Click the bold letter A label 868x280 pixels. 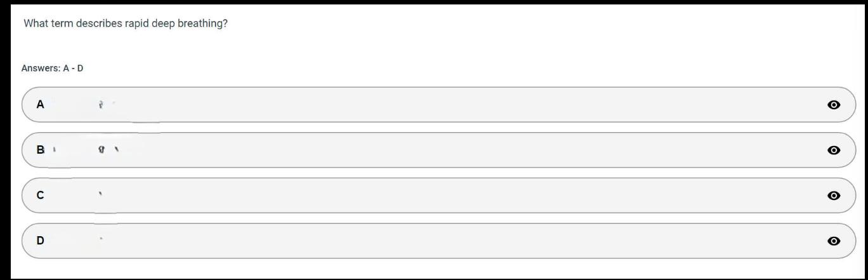pyautogui.click(x=41, y=105)
